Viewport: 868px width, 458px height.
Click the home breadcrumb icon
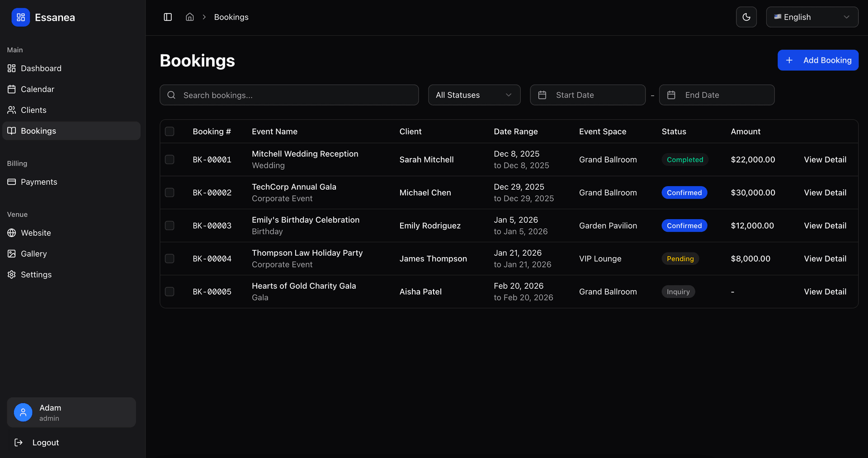click(190, 17)
